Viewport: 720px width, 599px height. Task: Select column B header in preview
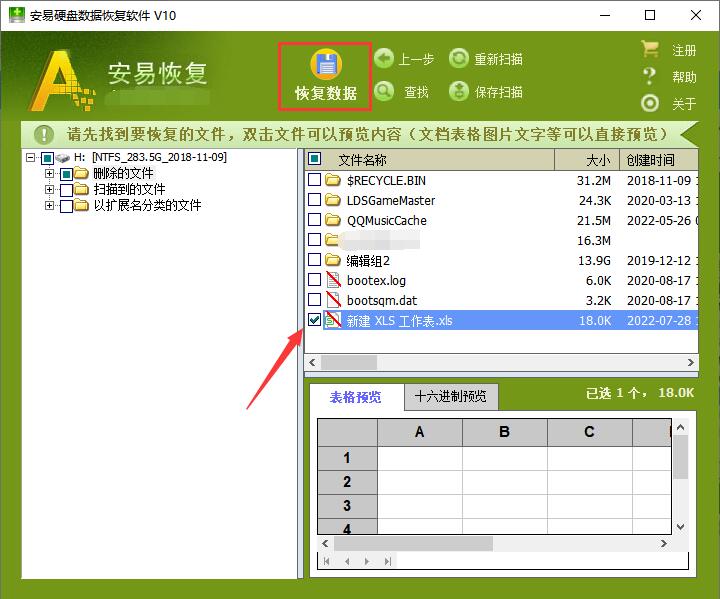click(x=505, y=432)
